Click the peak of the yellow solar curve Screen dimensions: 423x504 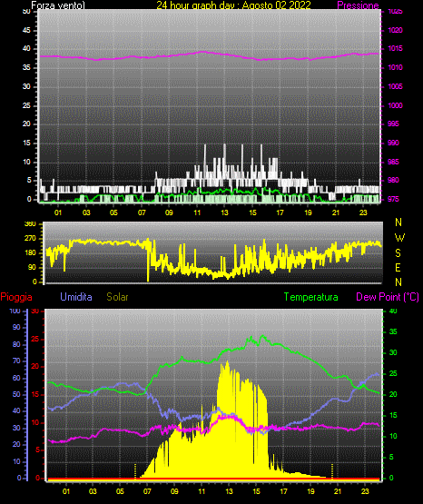coord(228,361)
